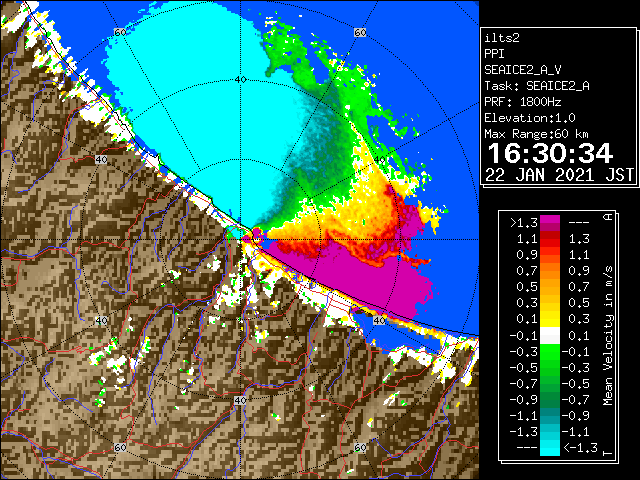Click the 'T' letter at legend bottom

608,452
